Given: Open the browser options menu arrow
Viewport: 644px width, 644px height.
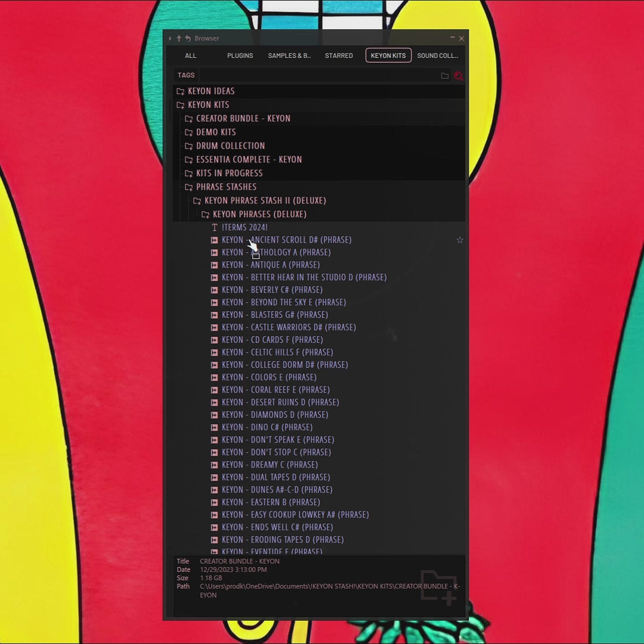Looking at the screenshot, I should (170, 38).
